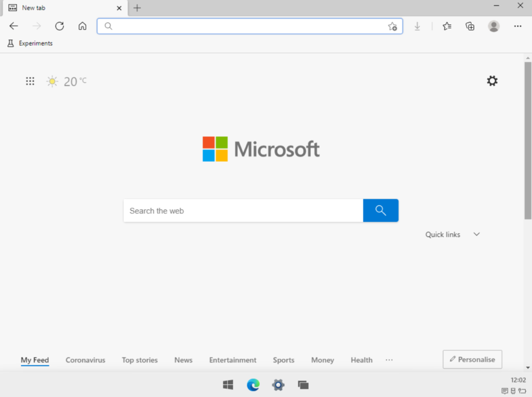Expand the Quick links section
This screenshot has height=397, width=532.
(x=476, y=234)
